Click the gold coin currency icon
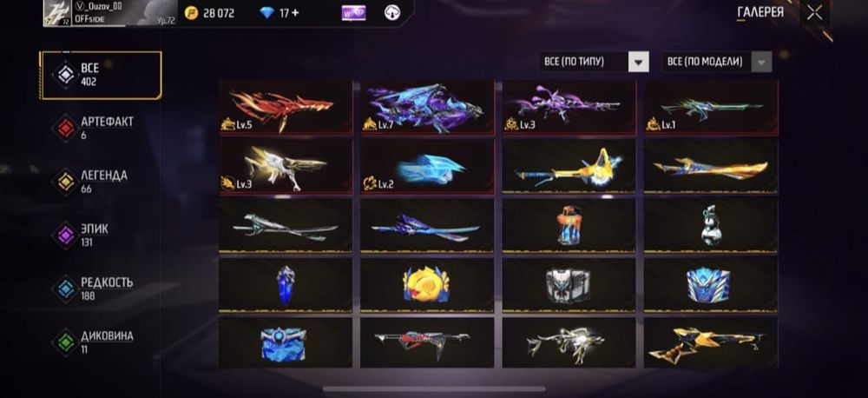The width and height of the screenshot is (868, 398). (192, 12)
